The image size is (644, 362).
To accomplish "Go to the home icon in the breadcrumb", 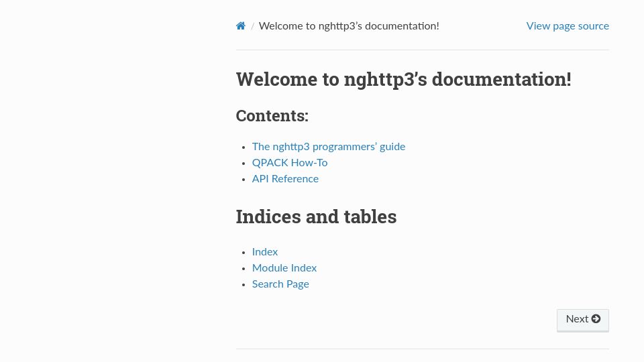I will [x=241, y=26].
